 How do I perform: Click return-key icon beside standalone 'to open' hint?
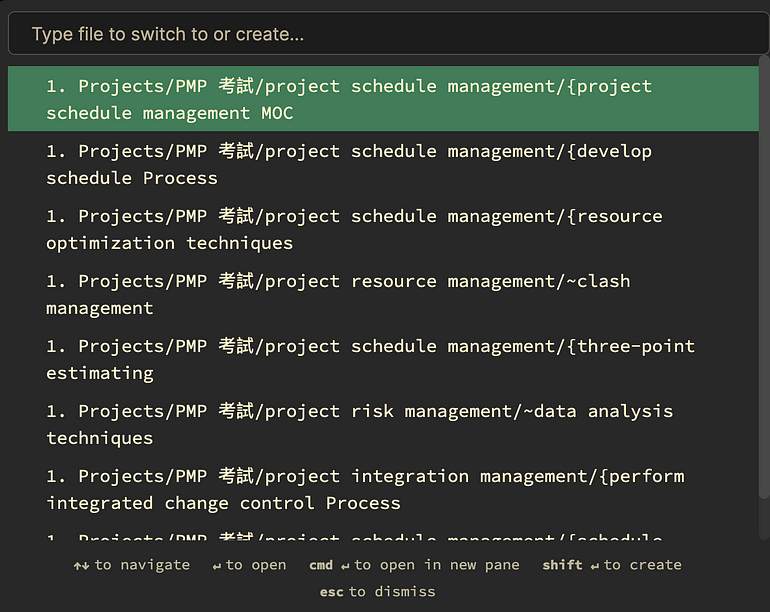click(x=216, y=566)
